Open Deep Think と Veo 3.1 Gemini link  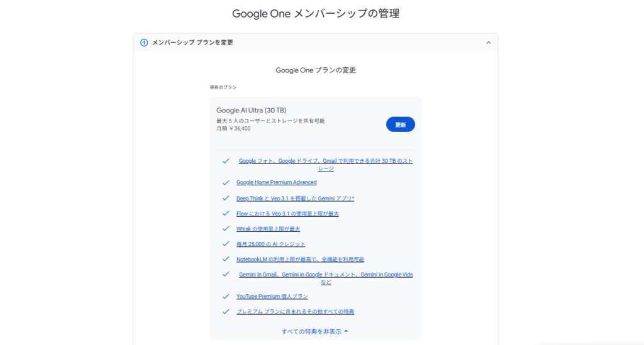tap(295, 199)
